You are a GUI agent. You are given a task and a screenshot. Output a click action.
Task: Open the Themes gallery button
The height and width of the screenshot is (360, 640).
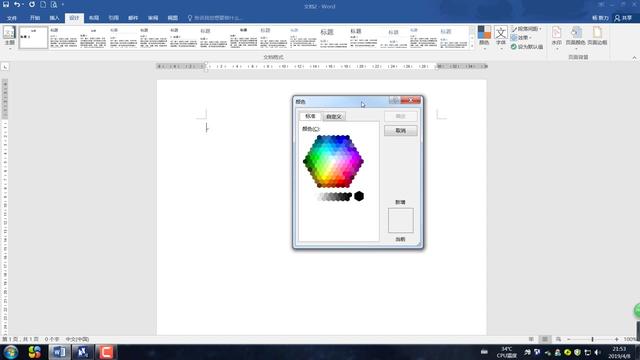[x=9, y=37]
